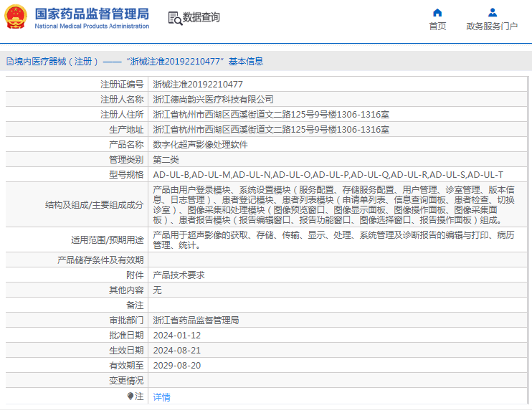Click approval date value 2024-01-12
The width and height of the screenshot is (532, 413).
click(x=176, y=336)
